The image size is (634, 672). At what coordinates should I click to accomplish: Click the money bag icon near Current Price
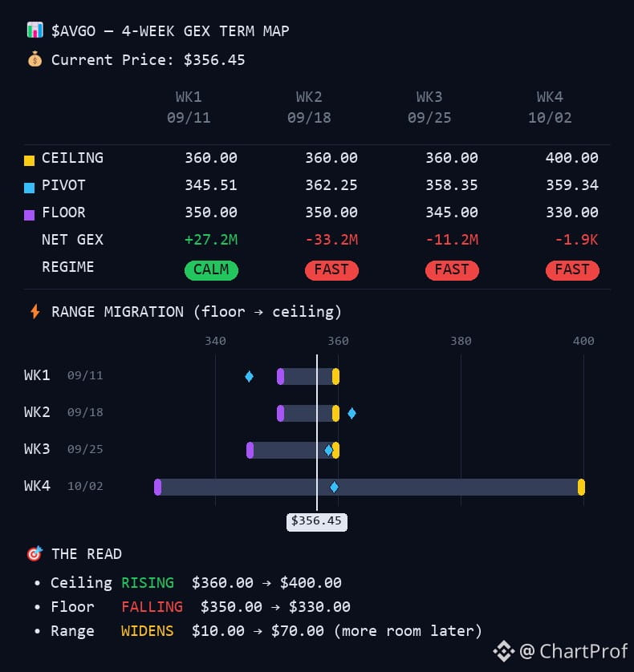point(35,59)
